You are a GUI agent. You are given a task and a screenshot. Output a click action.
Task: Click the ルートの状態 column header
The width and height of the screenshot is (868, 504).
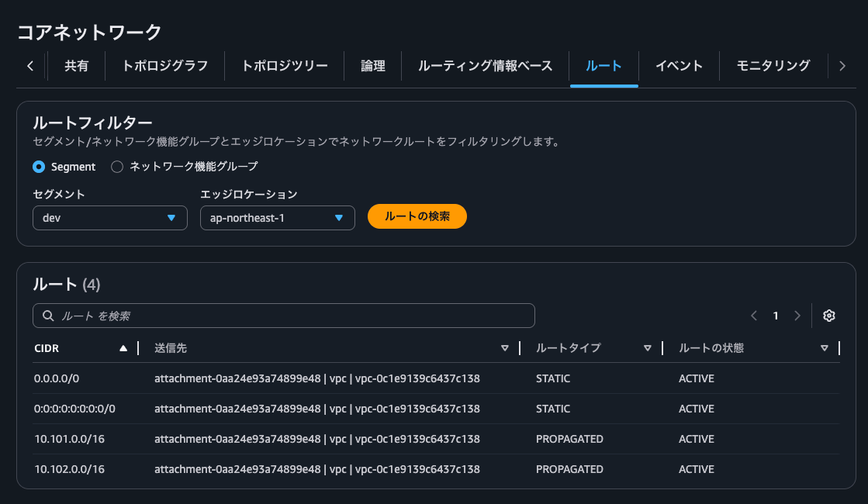coord(711,348)
